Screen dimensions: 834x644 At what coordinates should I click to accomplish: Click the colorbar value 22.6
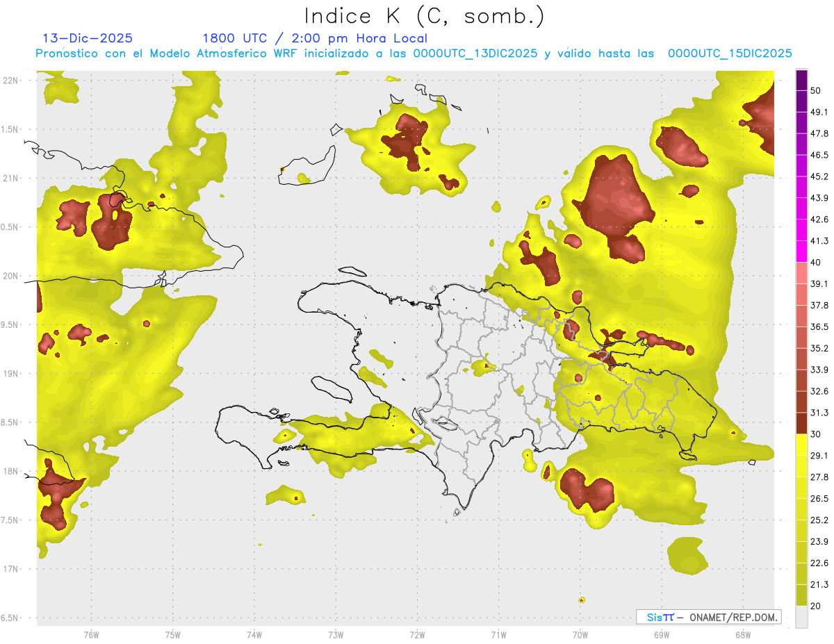(x=819, y=563)
